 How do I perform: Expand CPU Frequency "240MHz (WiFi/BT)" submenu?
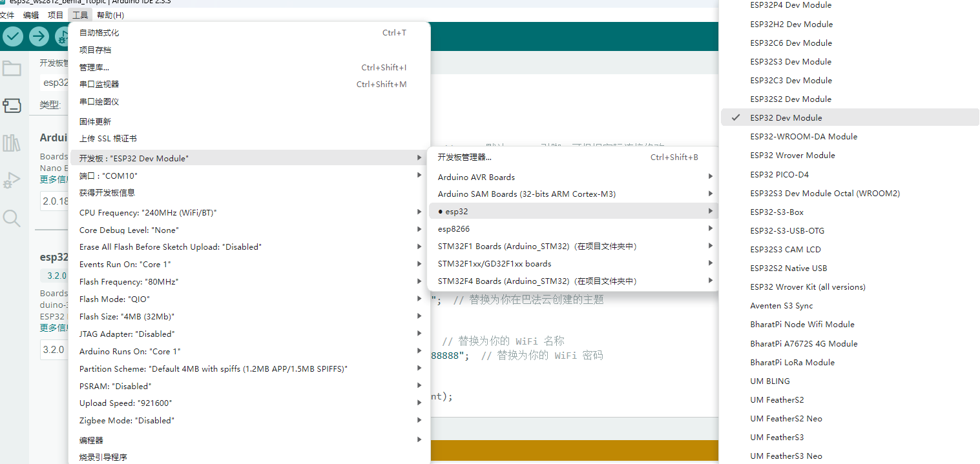(249, 212)
